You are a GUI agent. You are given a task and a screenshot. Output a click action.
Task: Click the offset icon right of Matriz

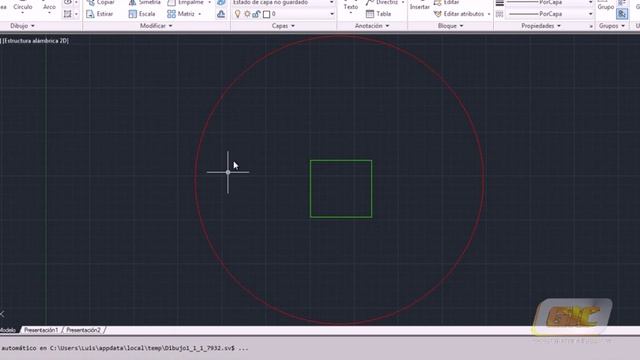point(221,14)
